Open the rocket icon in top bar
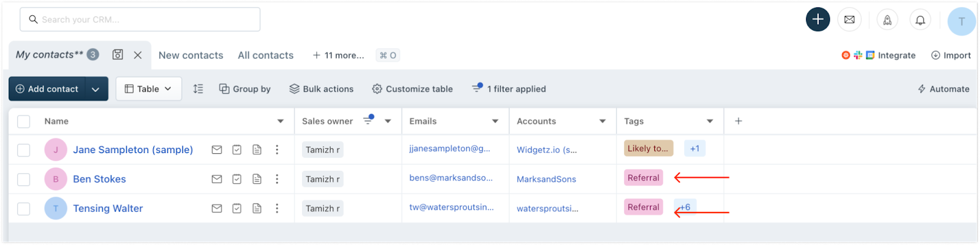 tap(887, 20)
